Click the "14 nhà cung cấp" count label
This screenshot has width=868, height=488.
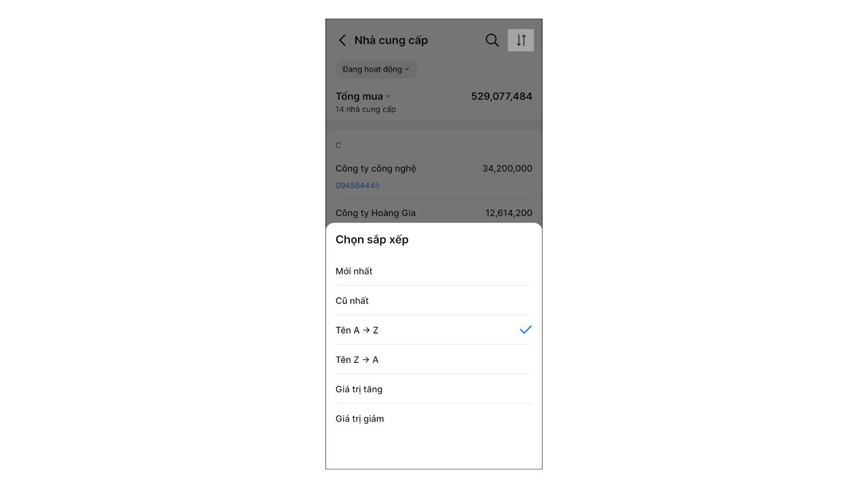click(x=366, y=110)
